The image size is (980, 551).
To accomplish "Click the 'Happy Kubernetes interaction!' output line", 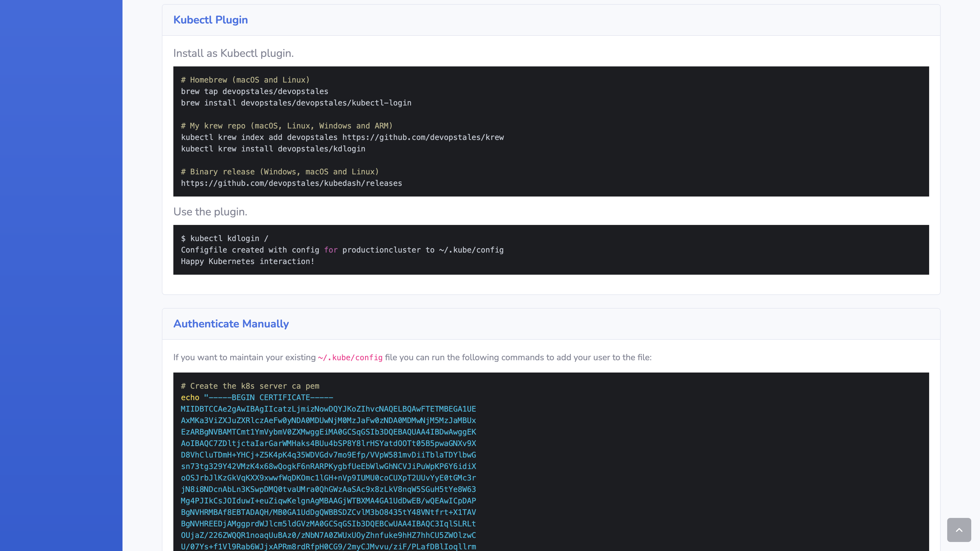I will click(x=247, y=261).
